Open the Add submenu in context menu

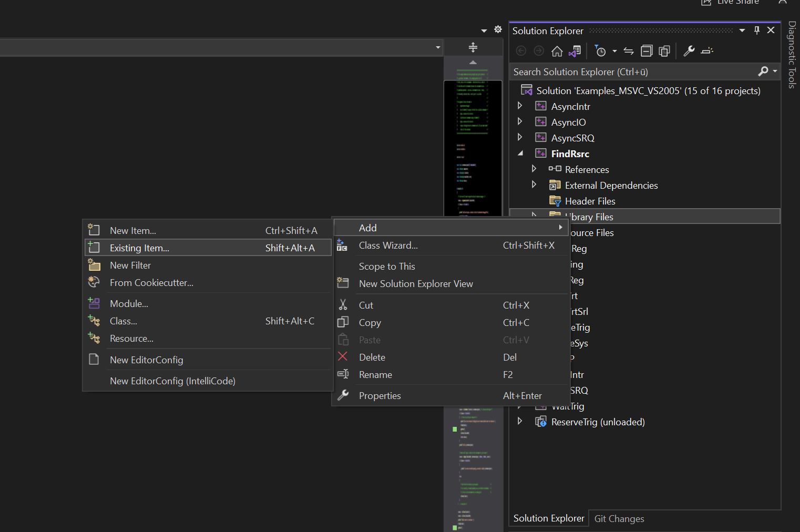(x=451, y=228)
